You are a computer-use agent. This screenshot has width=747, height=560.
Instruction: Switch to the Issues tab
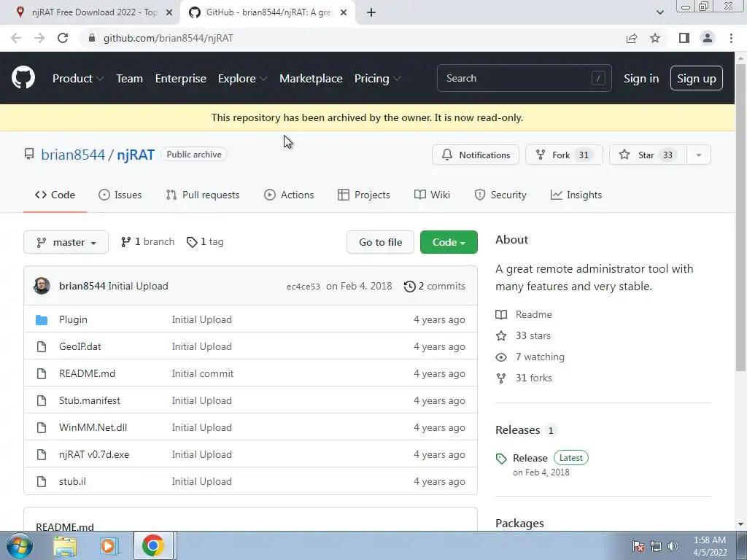120,195
